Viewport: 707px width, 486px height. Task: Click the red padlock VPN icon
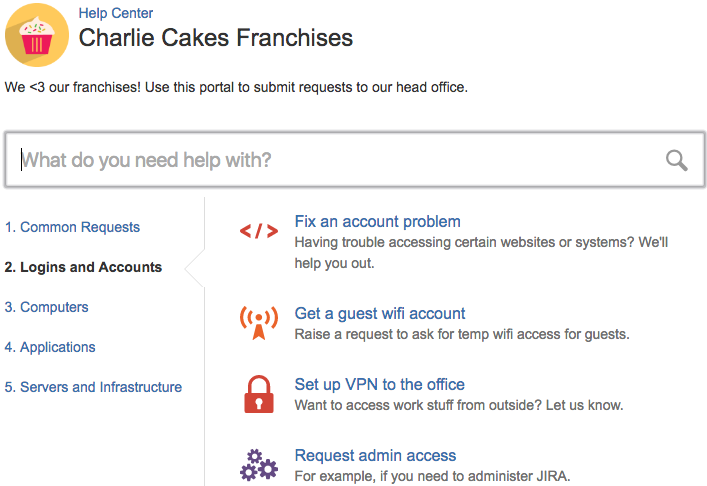(259, 394)
